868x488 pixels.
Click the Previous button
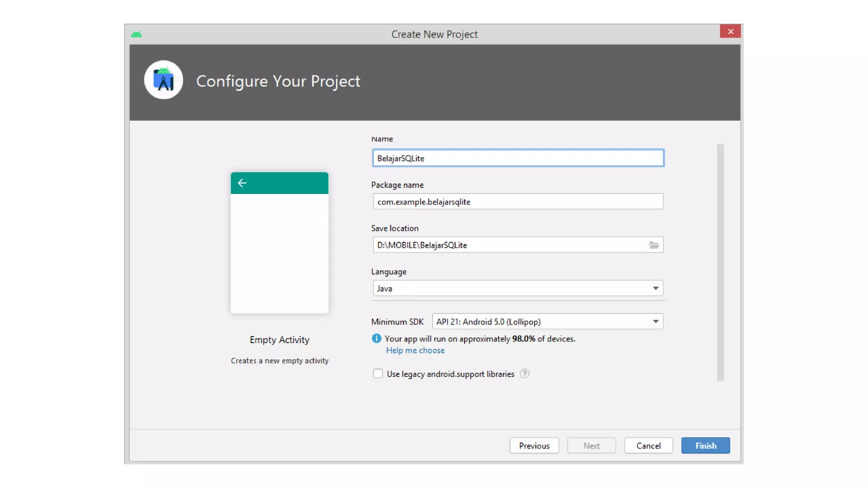(x=534, y=446)
